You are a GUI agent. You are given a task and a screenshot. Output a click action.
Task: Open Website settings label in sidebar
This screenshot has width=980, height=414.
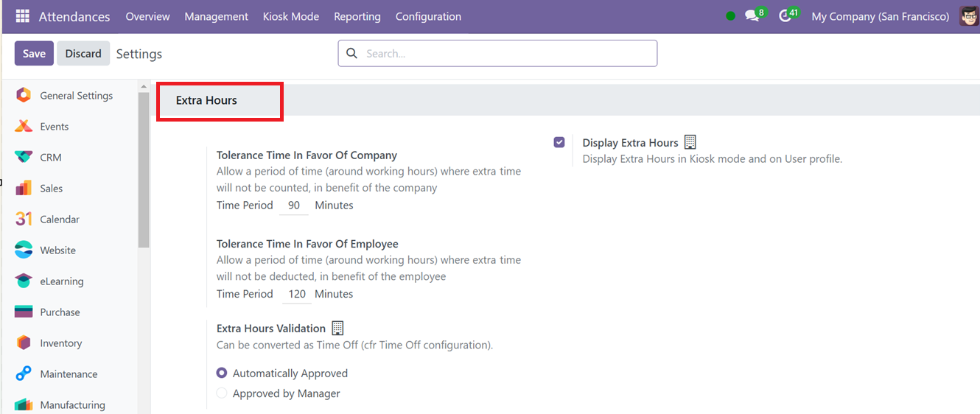[58, 250]
